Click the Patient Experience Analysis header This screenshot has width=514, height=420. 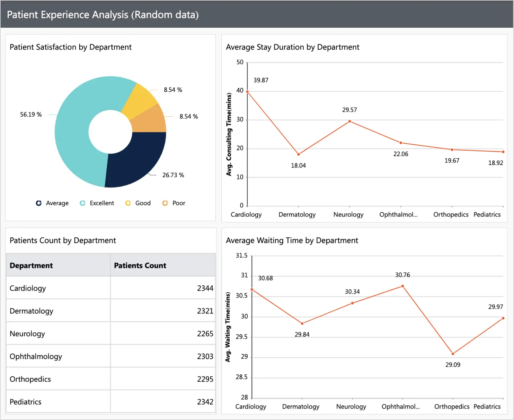(x=103, y=15)
